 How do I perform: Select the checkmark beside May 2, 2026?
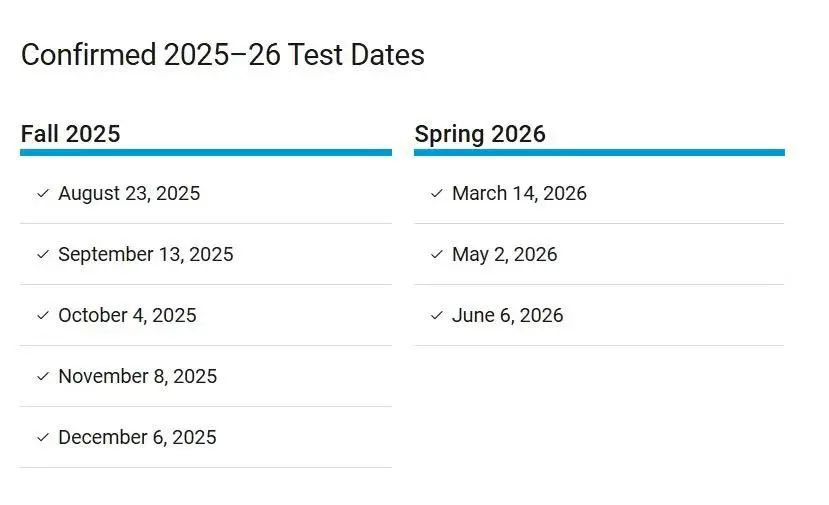coord(437,254)
